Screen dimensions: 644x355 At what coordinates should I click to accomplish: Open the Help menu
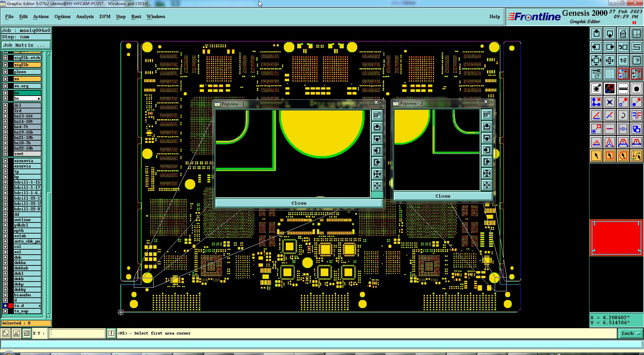coord(494,16)
